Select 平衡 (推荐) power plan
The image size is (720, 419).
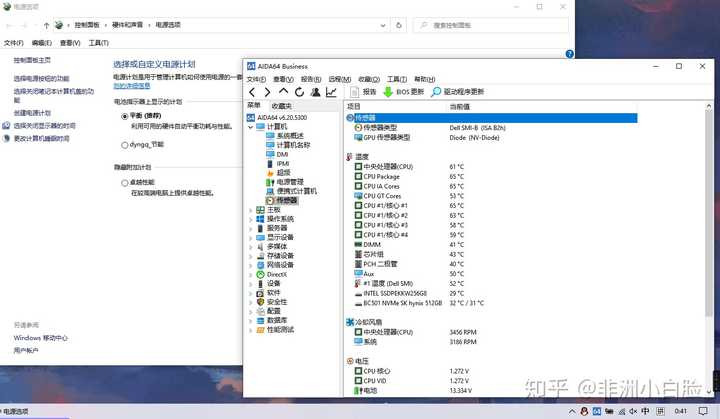tap(124, 116)
